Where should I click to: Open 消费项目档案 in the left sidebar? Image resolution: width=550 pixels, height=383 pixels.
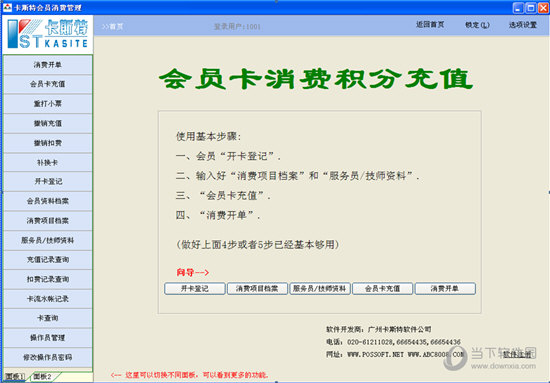pyautogui.click(x=48, y=221)
